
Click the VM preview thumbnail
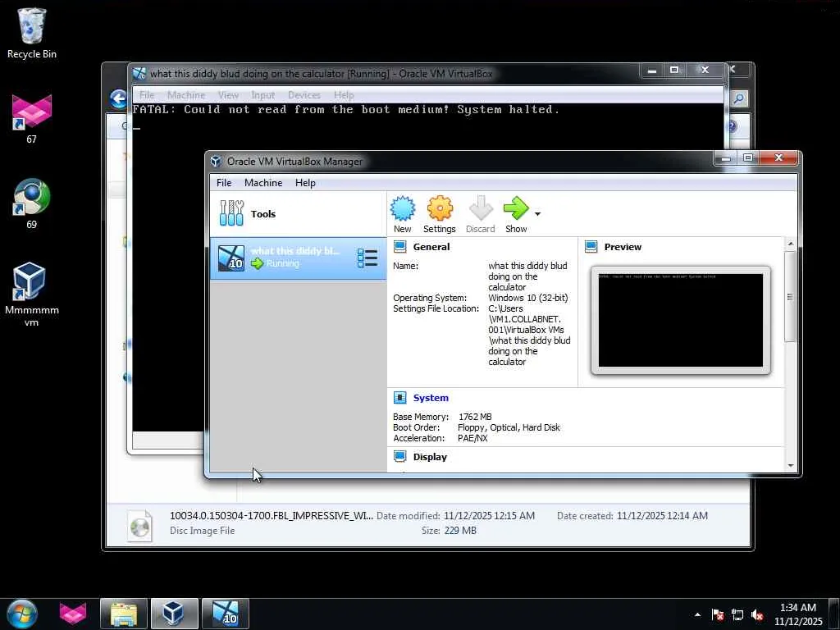680,321
